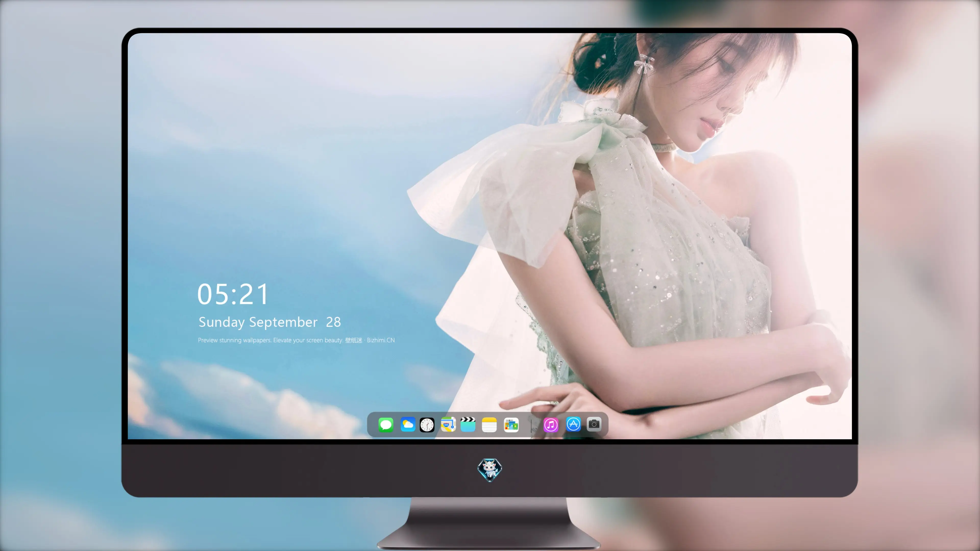Viewport: 980px width, 551px height.
Task: Click the 05:21 clock display
Action: point(233,294)
